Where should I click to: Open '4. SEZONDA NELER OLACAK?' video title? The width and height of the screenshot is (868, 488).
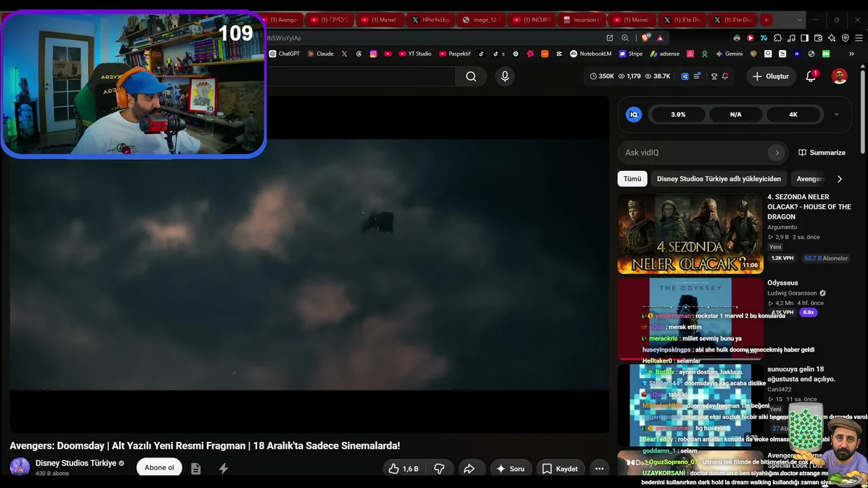click(809, 207)
